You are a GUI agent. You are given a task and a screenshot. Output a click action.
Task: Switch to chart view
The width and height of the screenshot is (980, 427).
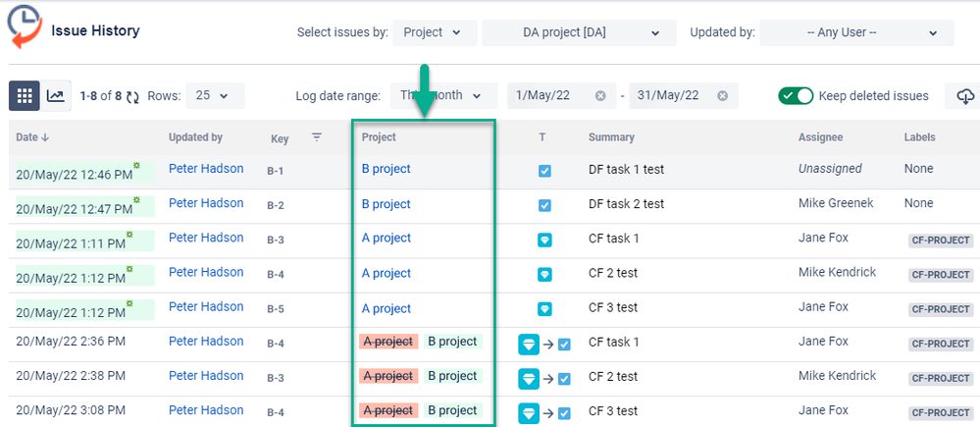(56, 95)
